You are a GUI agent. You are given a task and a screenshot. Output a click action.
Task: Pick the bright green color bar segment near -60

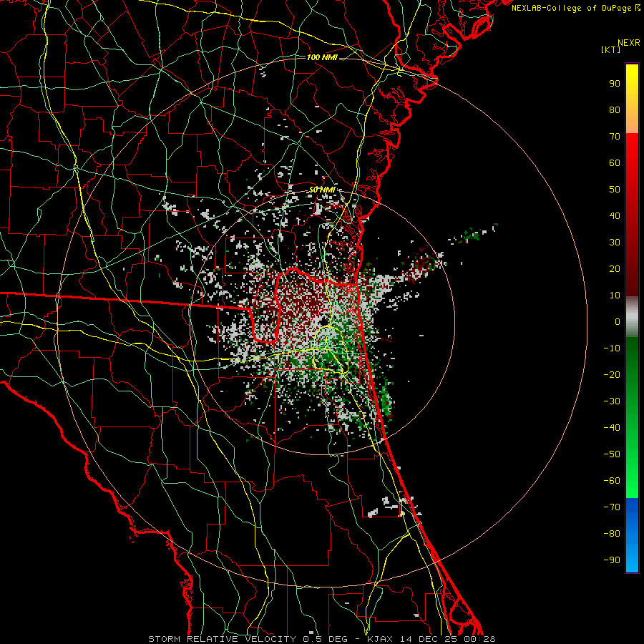click(x=632, y=481)
